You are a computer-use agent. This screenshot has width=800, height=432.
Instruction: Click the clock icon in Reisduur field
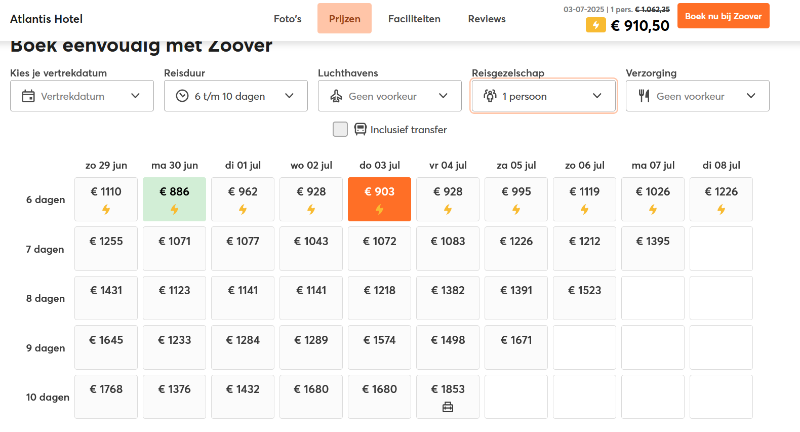pos(182,96)
